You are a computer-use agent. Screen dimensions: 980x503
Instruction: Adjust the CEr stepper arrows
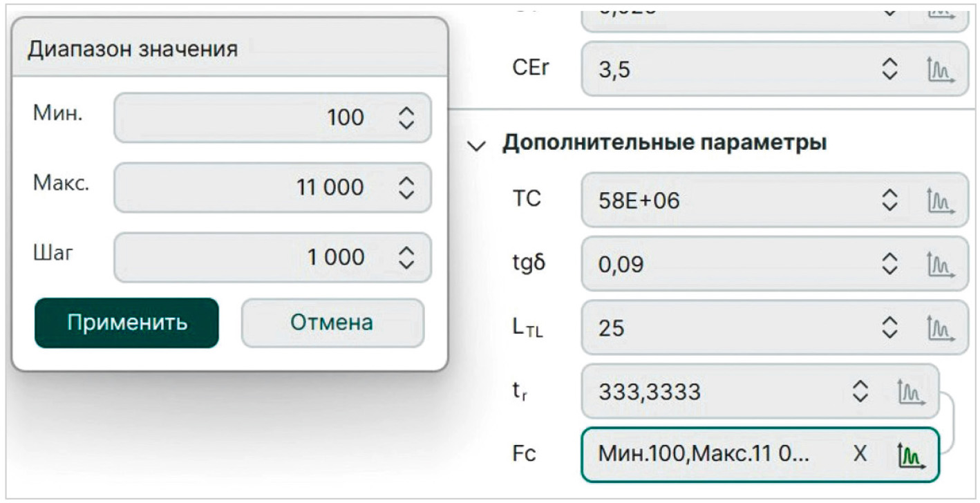891,69
